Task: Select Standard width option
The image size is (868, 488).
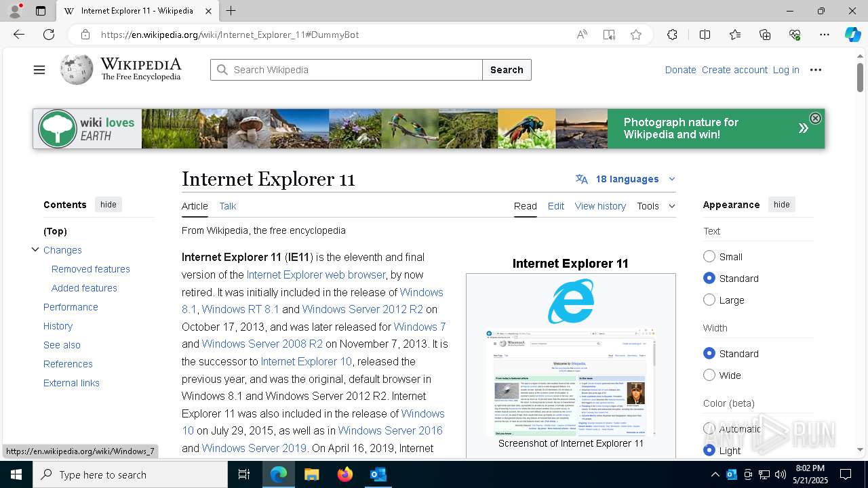Action: (x=709, y=353)
